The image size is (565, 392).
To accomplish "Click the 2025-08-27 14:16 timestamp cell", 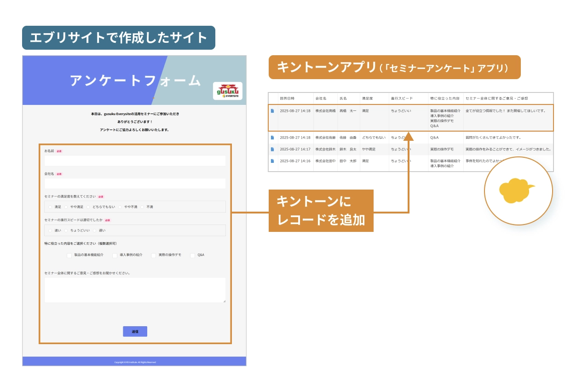I will point(295,161).
